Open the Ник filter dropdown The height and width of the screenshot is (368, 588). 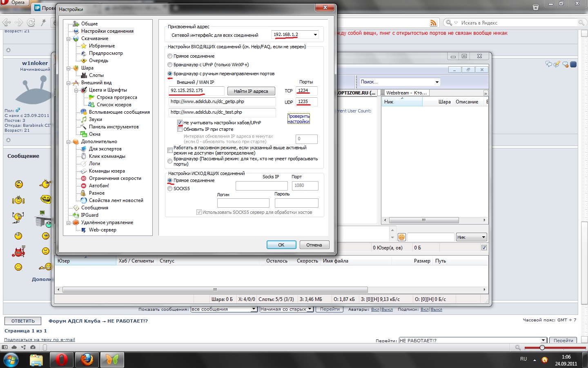[x=483, y=237]
